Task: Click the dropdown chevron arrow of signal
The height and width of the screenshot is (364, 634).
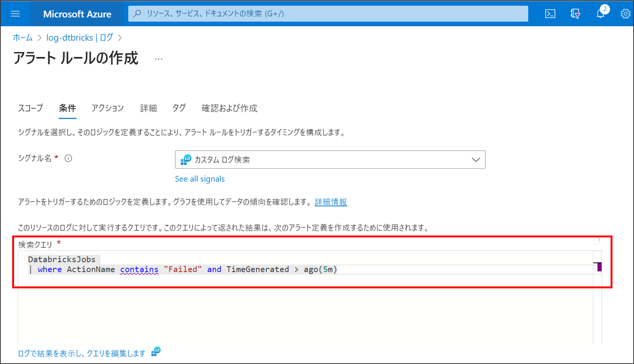Action: pos(476,159)
